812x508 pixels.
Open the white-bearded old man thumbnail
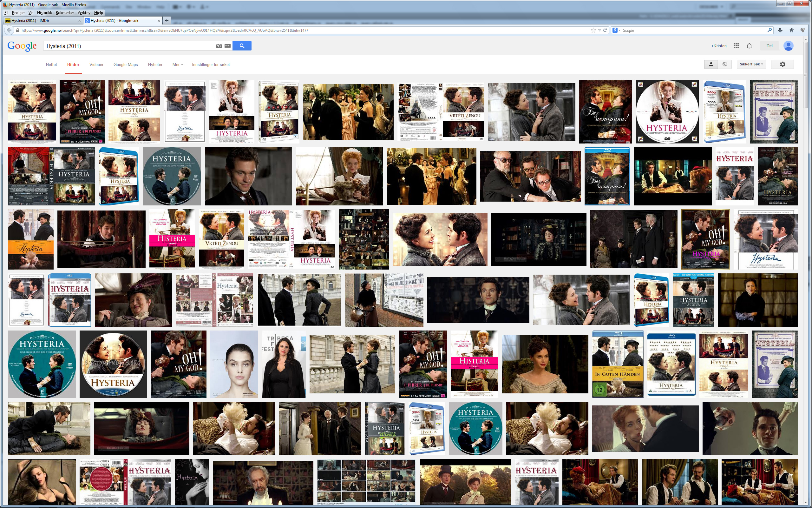tap(263, 483)
